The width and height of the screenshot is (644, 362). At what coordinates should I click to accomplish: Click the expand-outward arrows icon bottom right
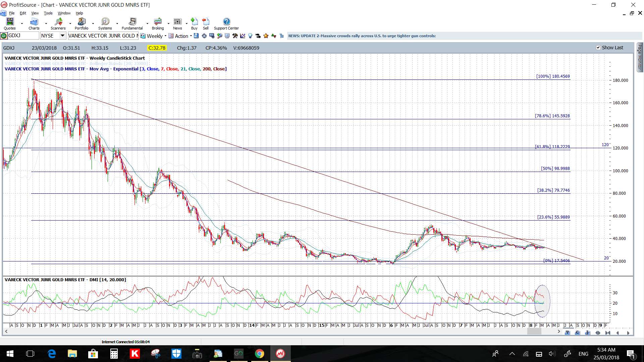point(598,333)
